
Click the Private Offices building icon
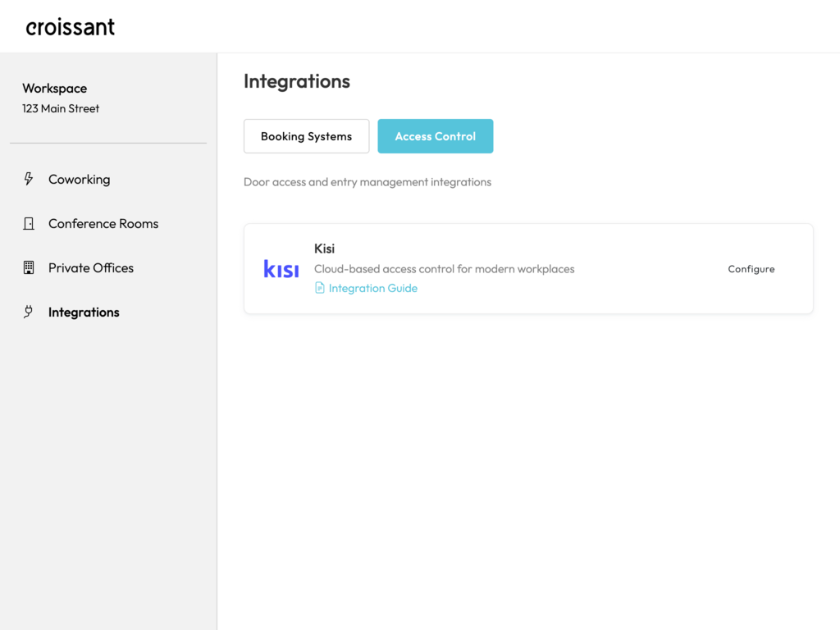29,267
